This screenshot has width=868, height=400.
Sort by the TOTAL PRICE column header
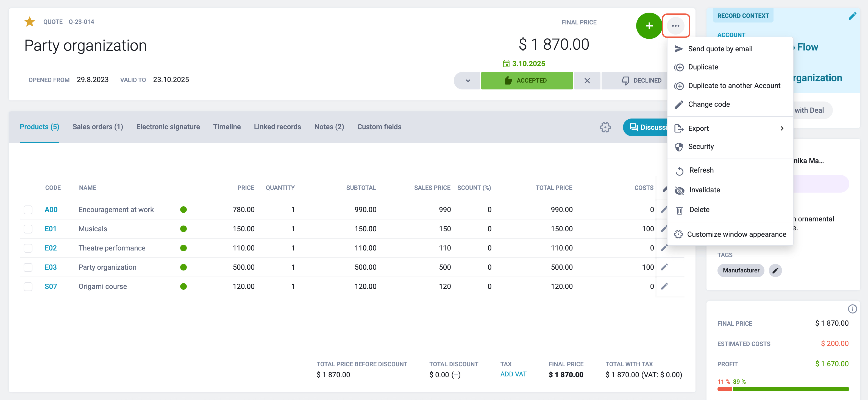(553, 188)
